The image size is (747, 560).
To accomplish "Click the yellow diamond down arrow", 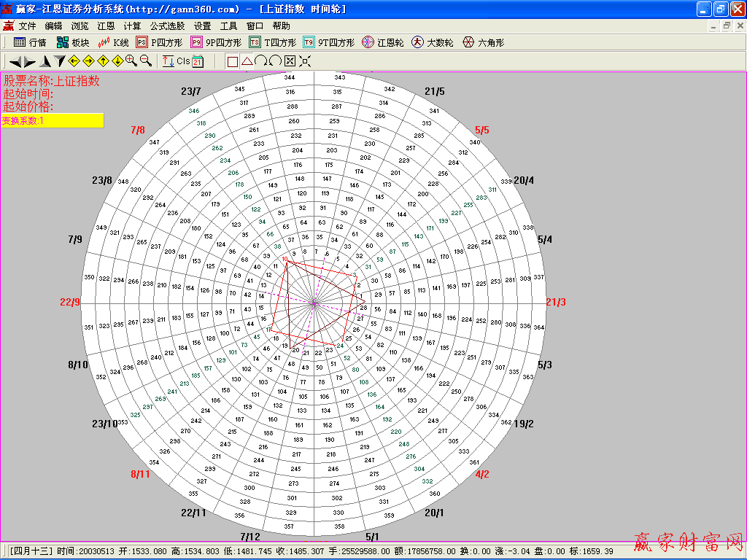I will point(117,61).
